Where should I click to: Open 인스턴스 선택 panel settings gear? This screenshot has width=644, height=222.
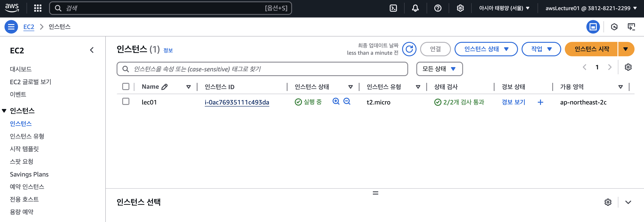click(608, 202)
